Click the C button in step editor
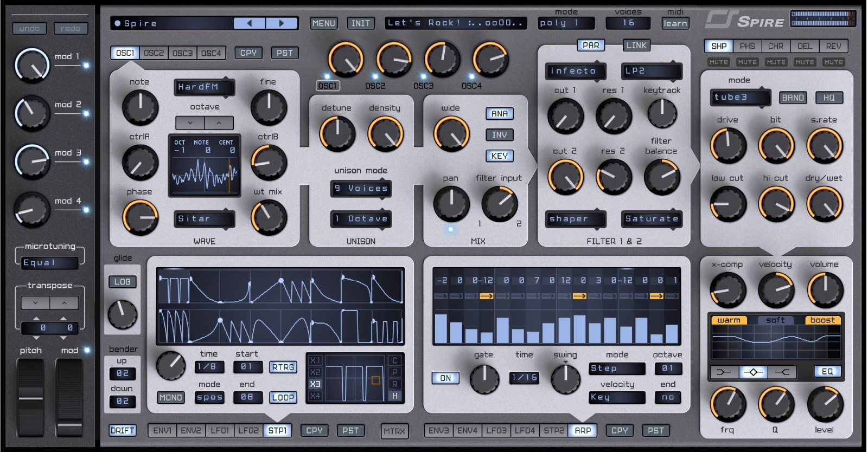Image resolution: width=868 pixels, height=452 pixels. 395,360
